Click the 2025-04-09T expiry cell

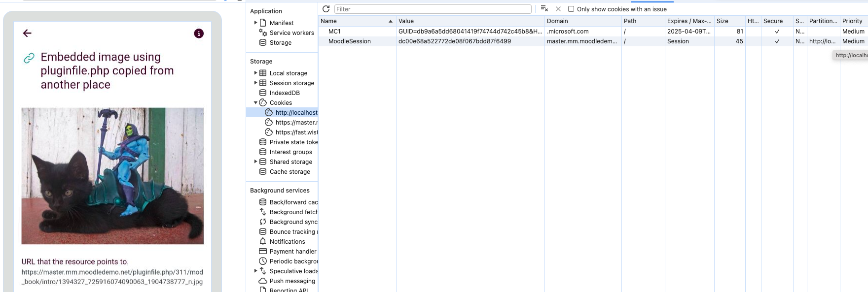point(689,32)
